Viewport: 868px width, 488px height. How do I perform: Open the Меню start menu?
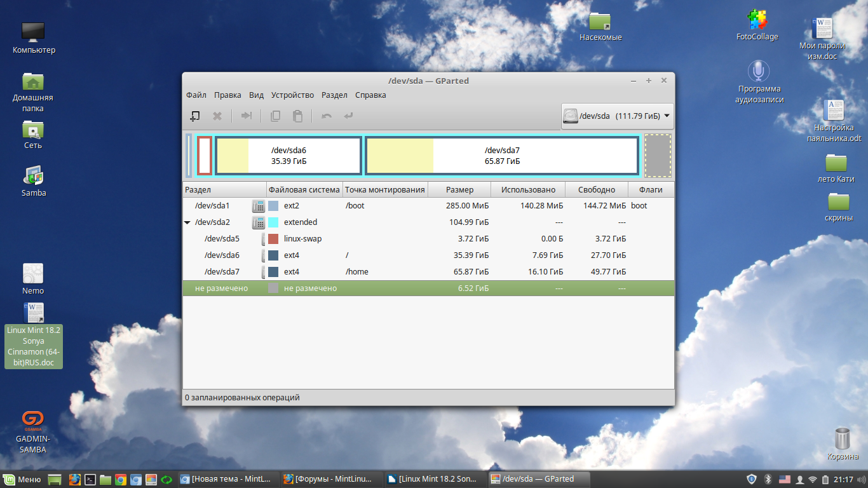coord(23,479)
